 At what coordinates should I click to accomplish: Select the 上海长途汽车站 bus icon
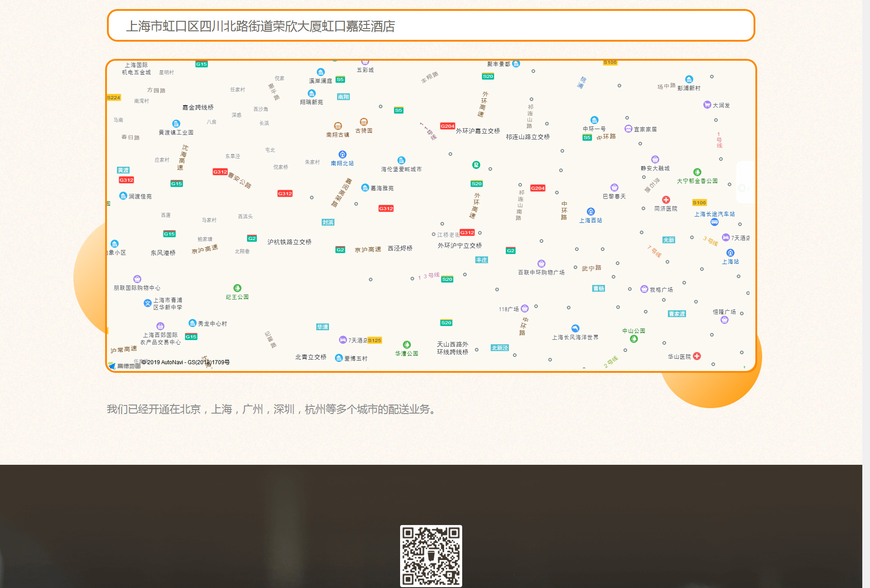715,222
